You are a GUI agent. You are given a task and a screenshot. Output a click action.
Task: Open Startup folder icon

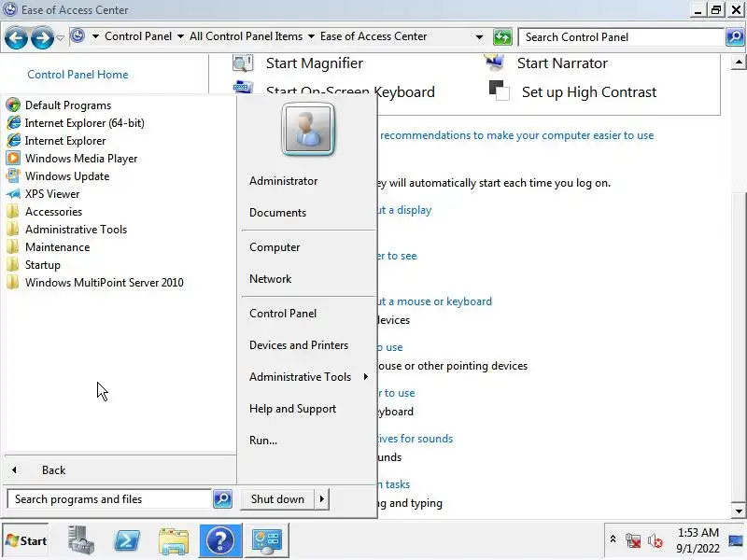13,265
